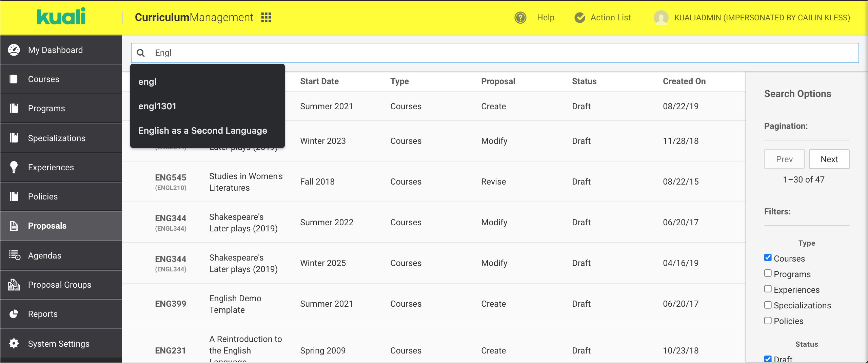Viewport: 868px width, 363px height.
Task: Click the Help question mark icon
Action: pyautogui.click(x=520, y=17)
